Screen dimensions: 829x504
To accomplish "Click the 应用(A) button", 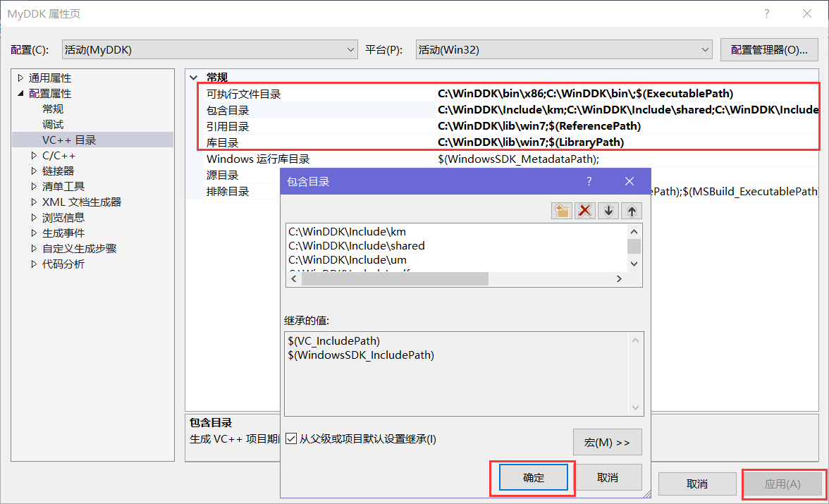I will tap(783, 484).
